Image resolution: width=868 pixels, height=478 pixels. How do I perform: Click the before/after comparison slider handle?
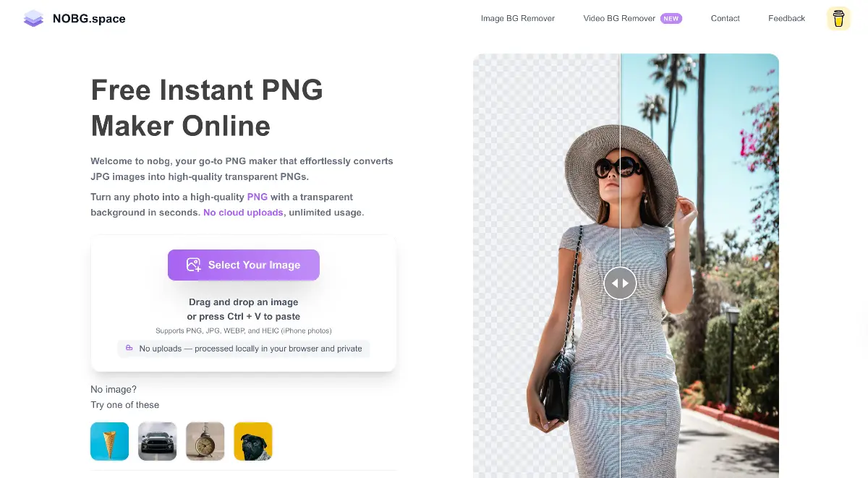(x=620, y=283)
